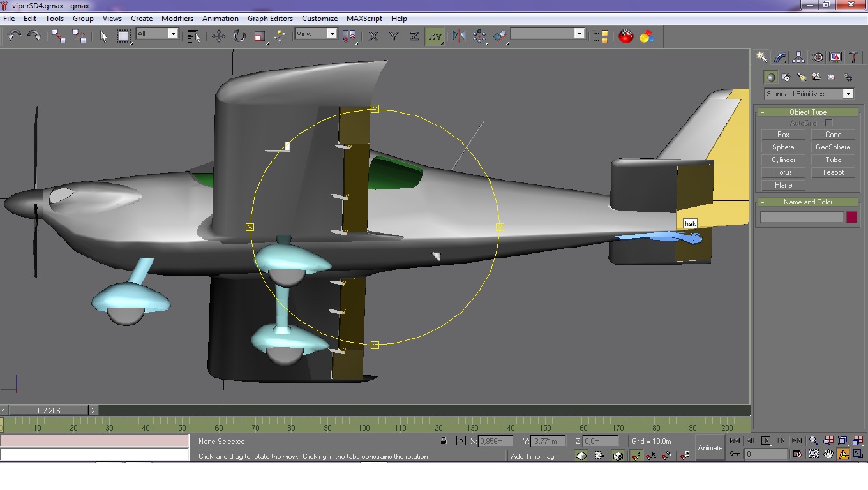
Task: Pick the rectangular selection region icon
Action: [x=124, y=36]
